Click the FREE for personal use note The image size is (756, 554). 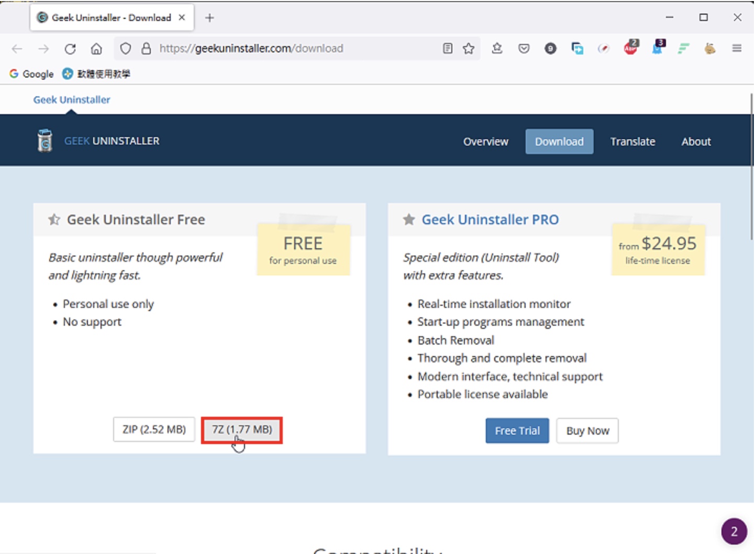point(303,250)
